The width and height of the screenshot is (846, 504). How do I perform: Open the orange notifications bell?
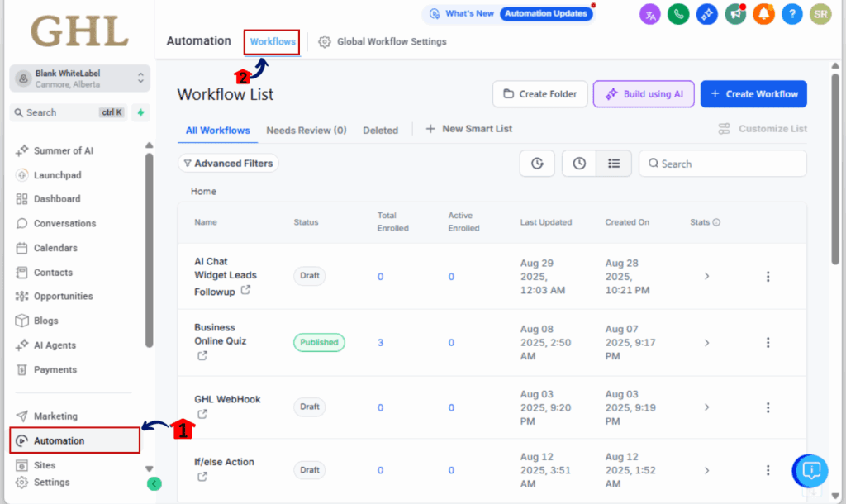pyautogui.click(x=763, y=15)
